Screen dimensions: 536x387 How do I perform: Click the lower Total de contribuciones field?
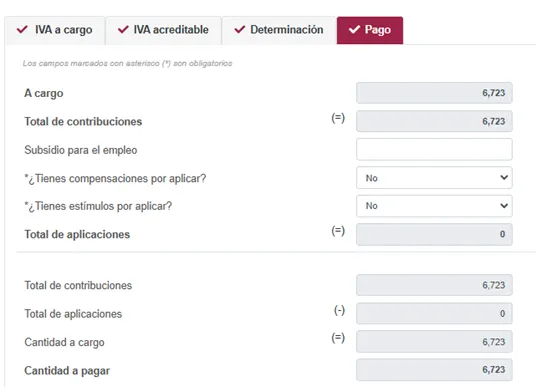click(x=434, y=285)
